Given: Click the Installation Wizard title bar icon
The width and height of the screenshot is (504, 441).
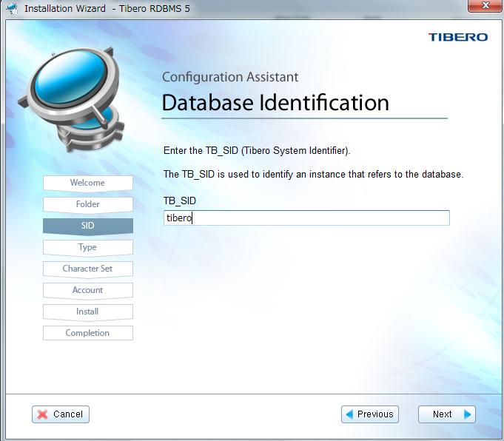Looking at the screenshot, I should click(13, 8).
